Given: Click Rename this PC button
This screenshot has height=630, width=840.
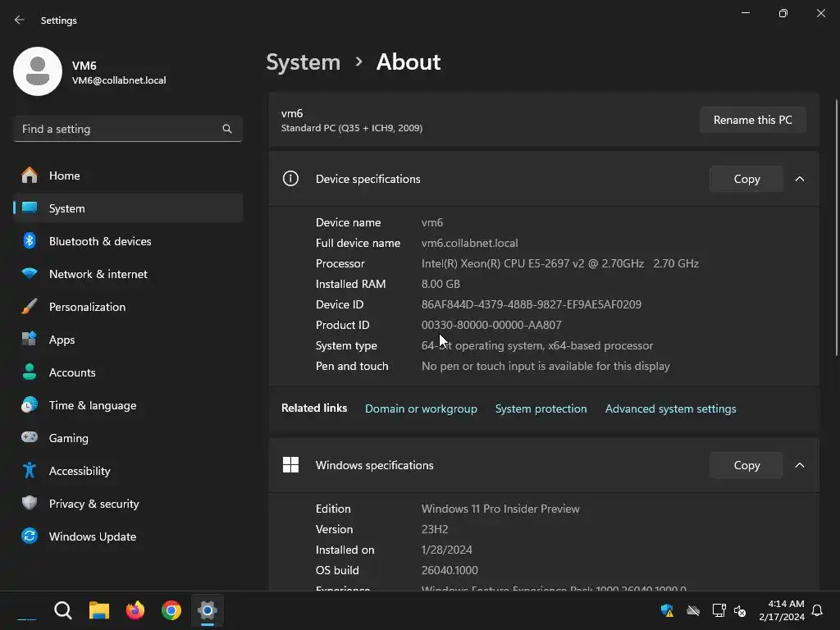Looking at the screenshot, I should click(753, 120).
